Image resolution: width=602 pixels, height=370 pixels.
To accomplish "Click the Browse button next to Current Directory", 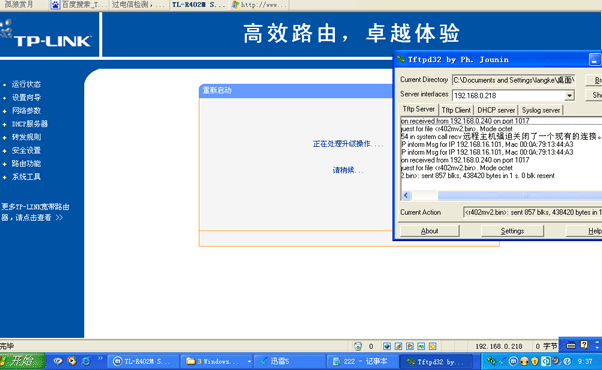I will coord(594,80).
